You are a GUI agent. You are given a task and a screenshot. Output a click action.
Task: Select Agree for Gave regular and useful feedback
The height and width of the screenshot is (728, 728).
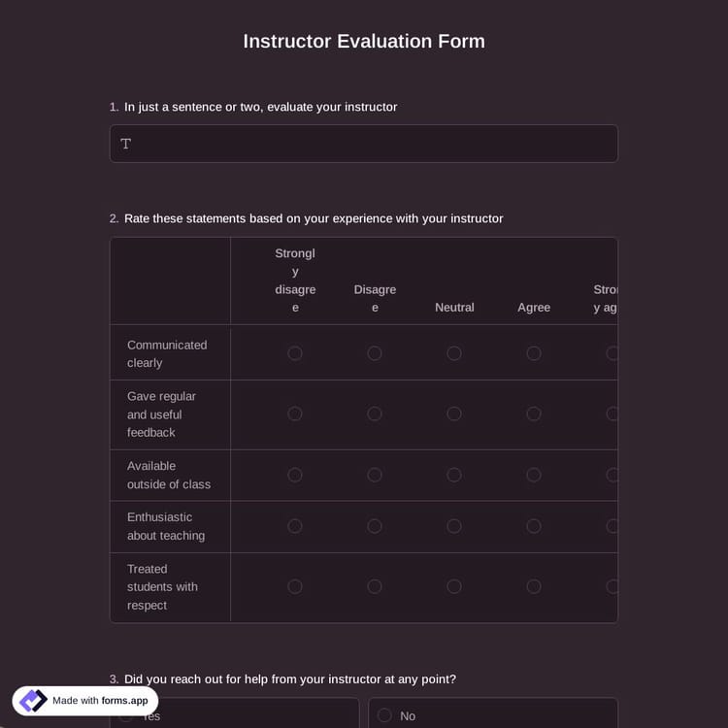pos(534,414)
